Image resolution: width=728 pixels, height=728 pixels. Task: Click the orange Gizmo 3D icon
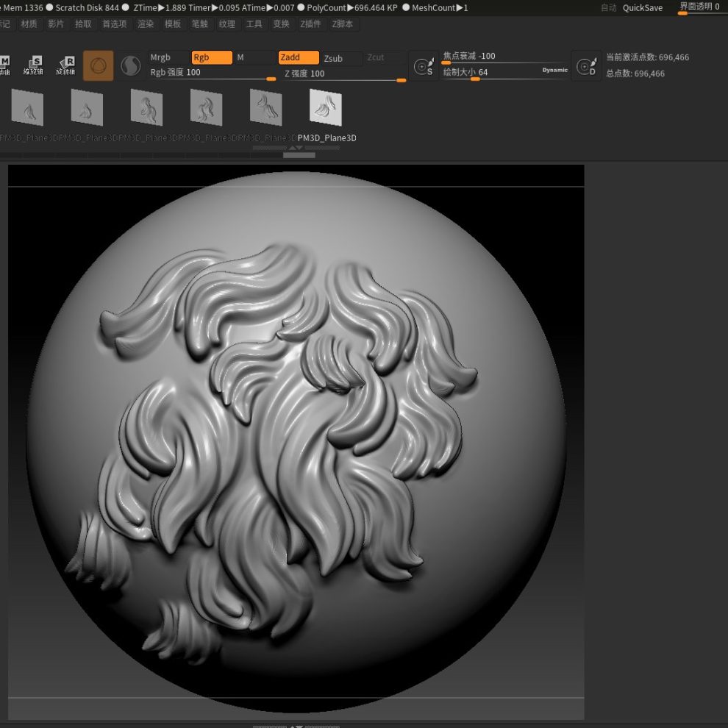(x=98, y=66)
